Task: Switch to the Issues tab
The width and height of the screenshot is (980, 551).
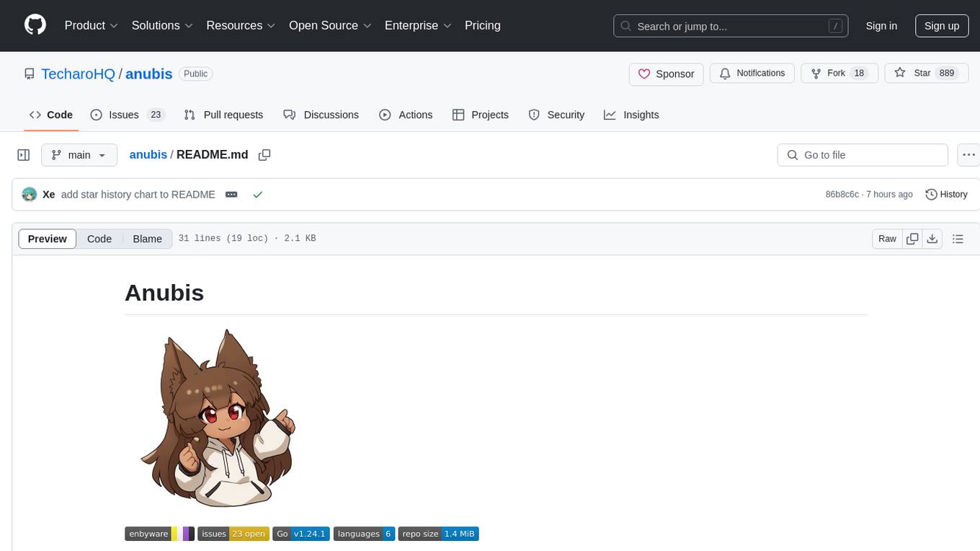Action: click(x=128, y=115)
